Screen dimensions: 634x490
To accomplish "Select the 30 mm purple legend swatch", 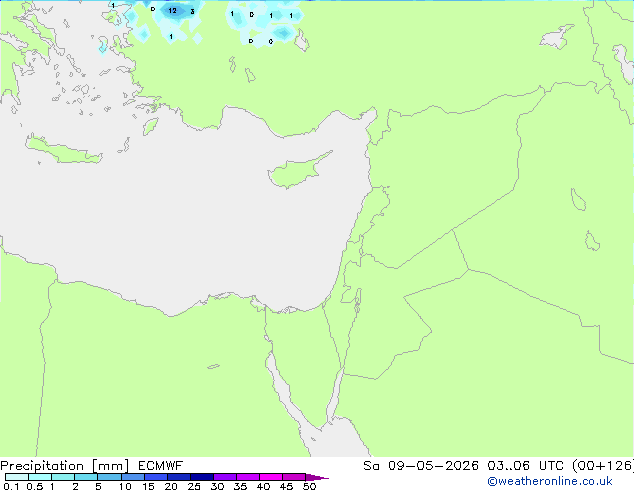I will coord(225,477).
